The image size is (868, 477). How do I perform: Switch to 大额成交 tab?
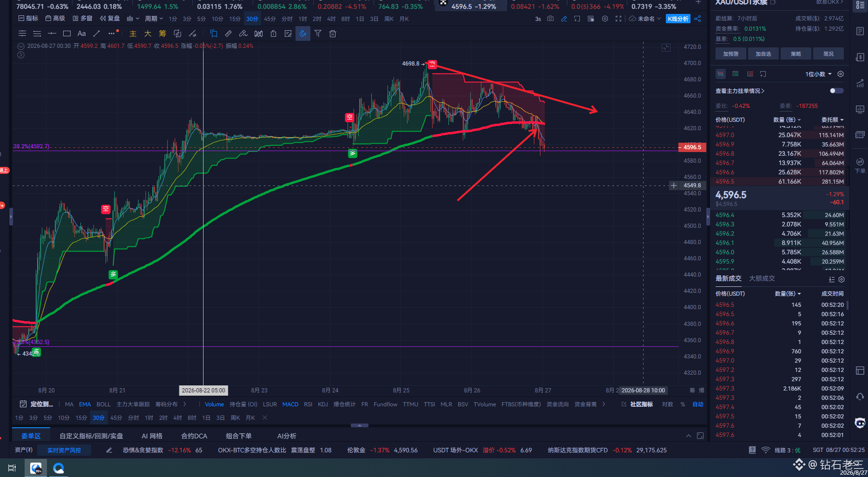point(762,278)
